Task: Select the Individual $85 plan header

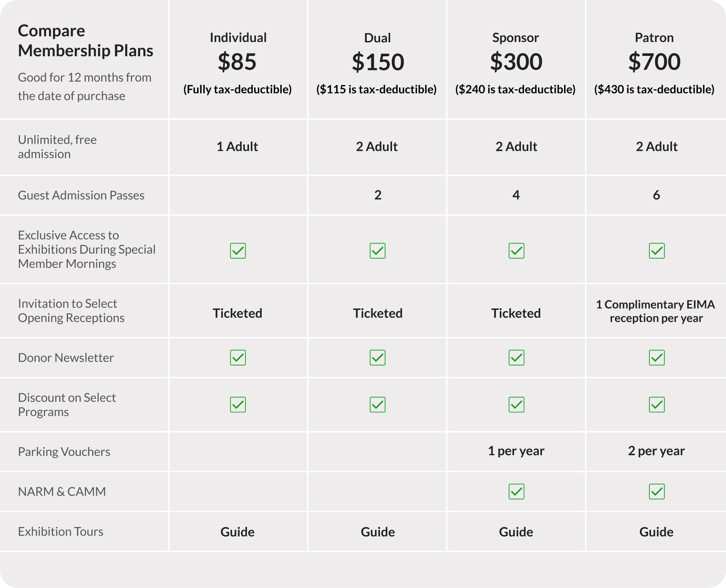Action: pos(238,62)
